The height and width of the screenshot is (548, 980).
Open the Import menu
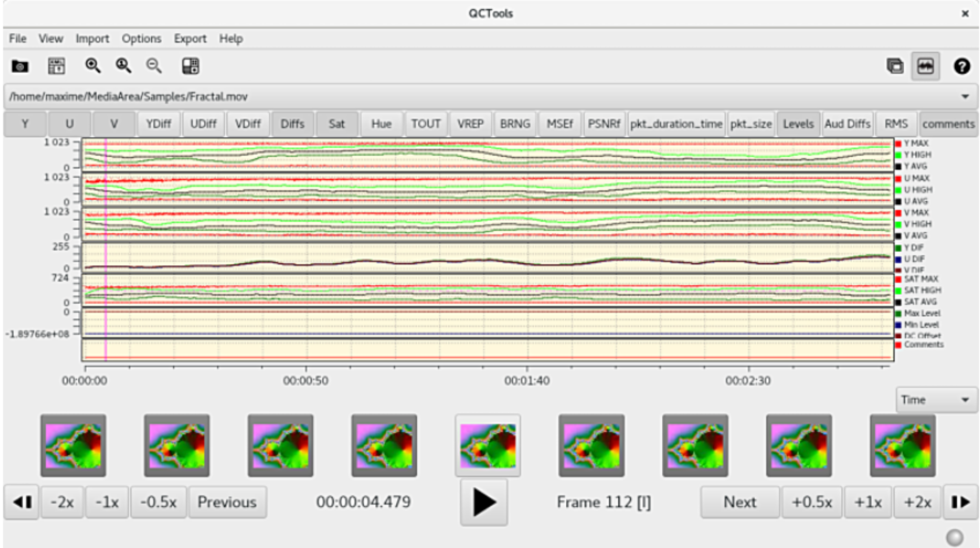(92, 38)
